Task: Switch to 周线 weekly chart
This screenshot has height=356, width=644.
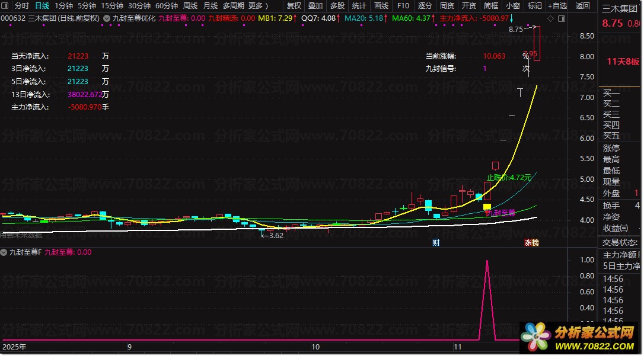Action: (x=190, y=6)
